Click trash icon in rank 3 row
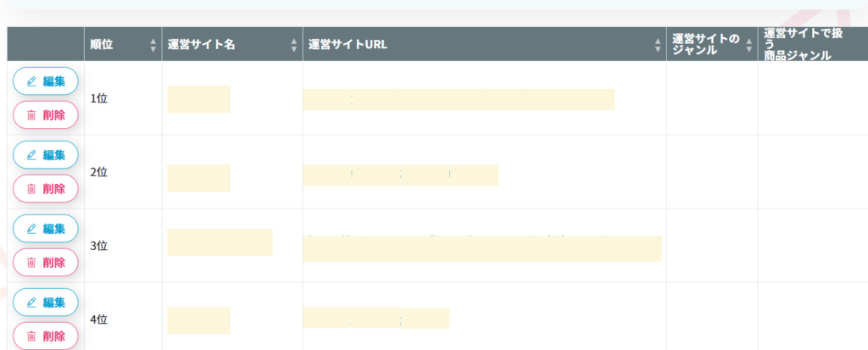Screen dimensions: 868x350 point(32,263)
